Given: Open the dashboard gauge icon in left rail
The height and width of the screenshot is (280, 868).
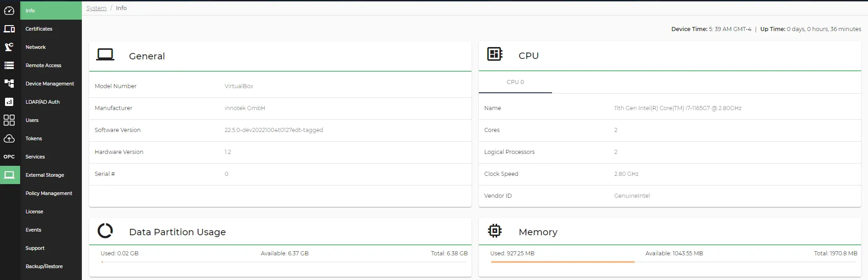Looking at the screenshot, I should [9, 11].
